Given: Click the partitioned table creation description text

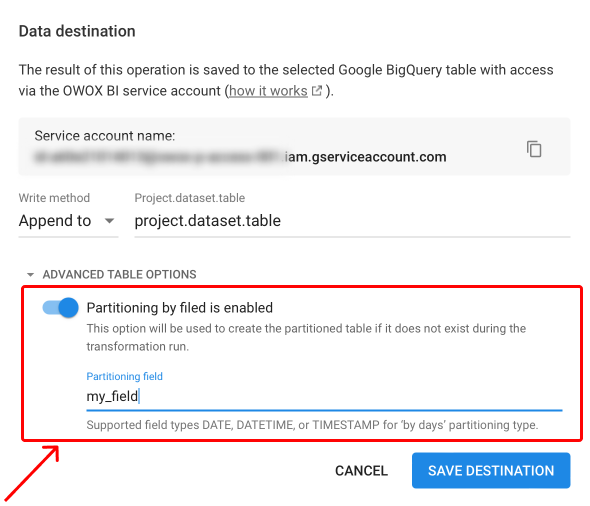Looking at the screenshot, I should (306, 337).
